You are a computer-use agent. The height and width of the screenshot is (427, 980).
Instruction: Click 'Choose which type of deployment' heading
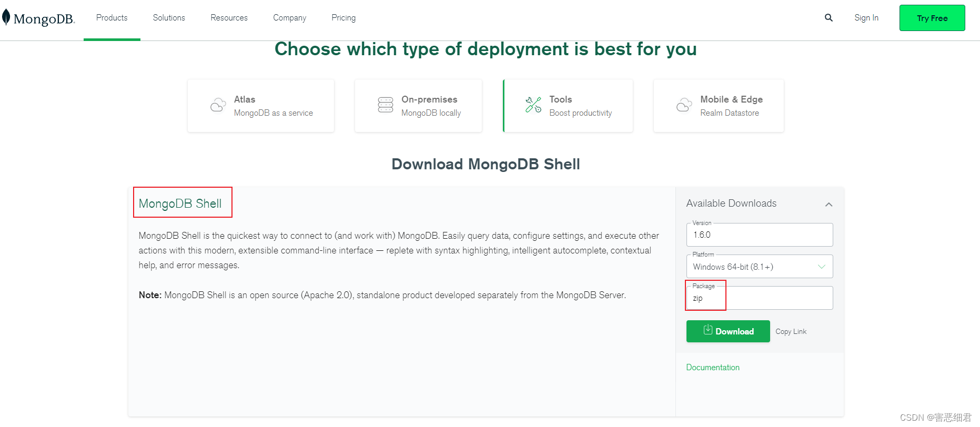486,49
